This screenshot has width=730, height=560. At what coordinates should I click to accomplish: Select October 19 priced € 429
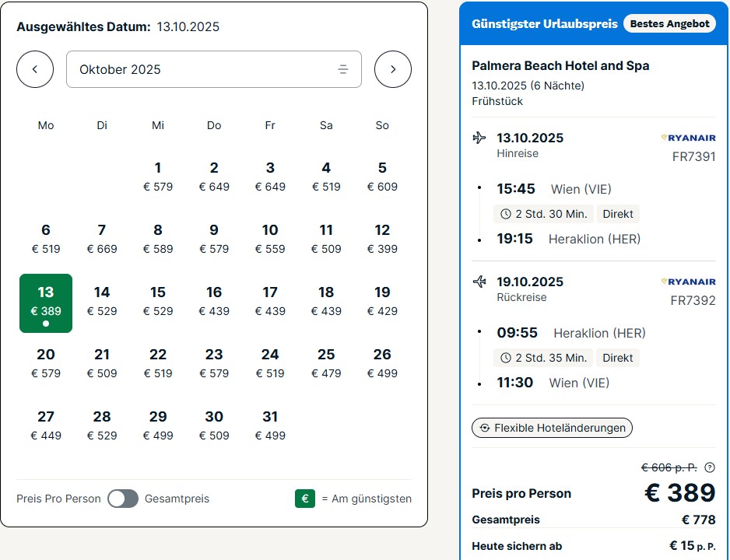tap(382, 301)
